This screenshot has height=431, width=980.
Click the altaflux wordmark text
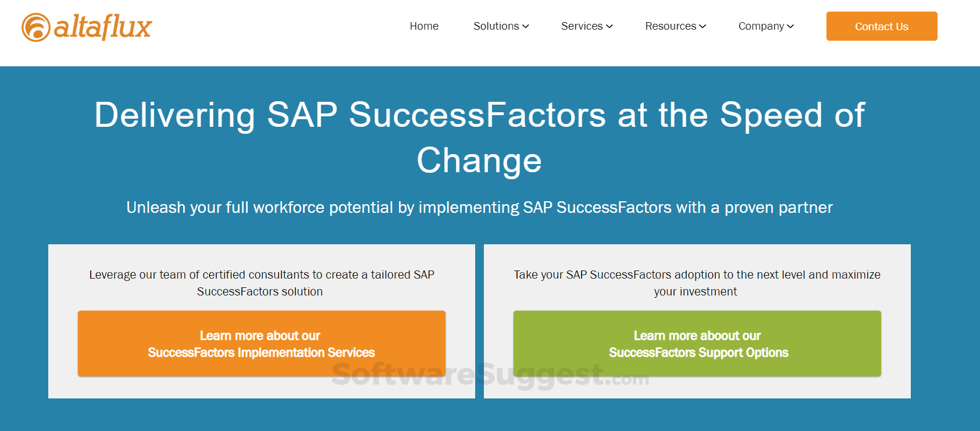click(x=103, y=27)
